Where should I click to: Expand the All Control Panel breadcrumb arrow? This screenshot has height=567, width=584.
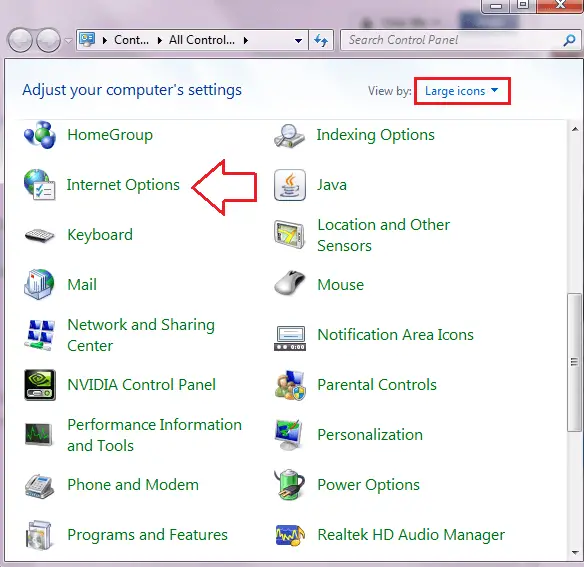(246, 40)
